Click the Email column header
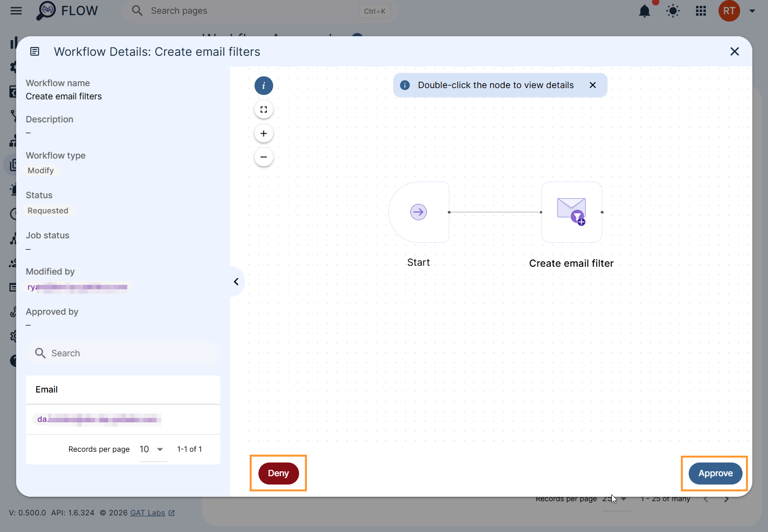 (47, 390)
